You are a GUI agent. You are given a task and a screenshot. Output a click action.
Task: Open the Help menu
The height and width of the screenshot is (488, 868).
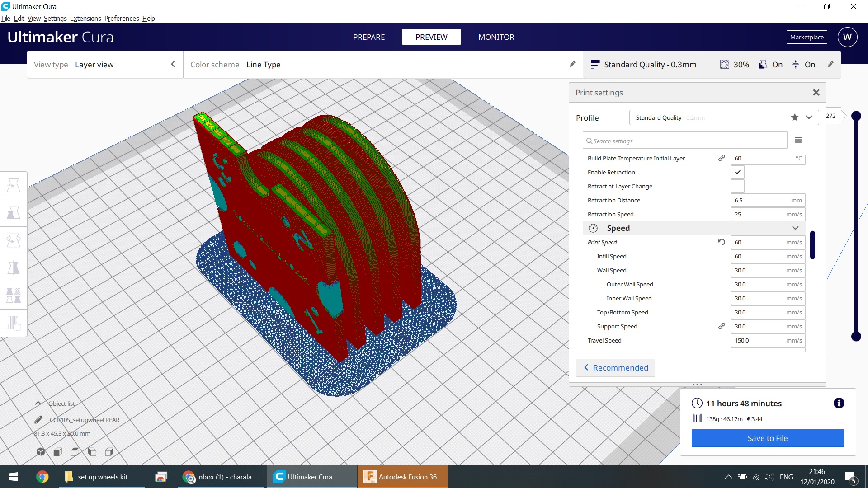148,19
